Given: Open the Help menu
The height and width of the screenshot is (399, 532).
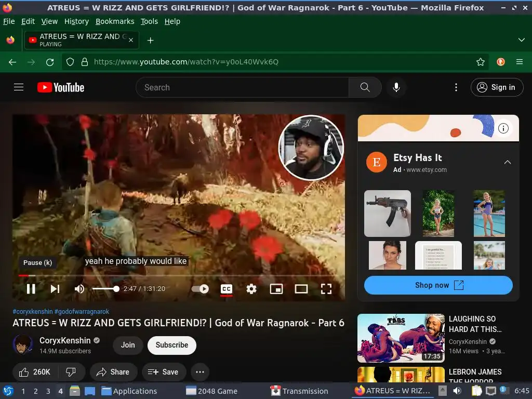Looking at the screenshot, I should pos(172,21).
